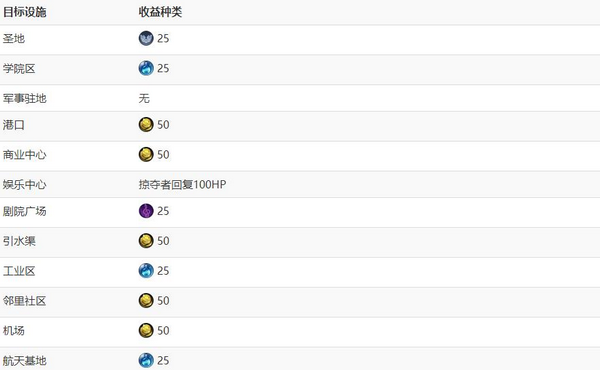Click the science icon in the 学院区 row
This screenshot has width=600, height=370.
click(x=146, y=68)
